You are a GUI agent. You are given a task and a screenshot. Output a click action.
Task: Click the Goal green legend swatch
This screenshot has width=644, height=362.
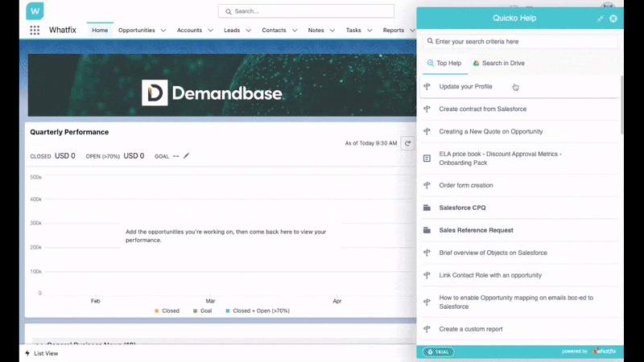pyautogui.click(x=195, y=311)
